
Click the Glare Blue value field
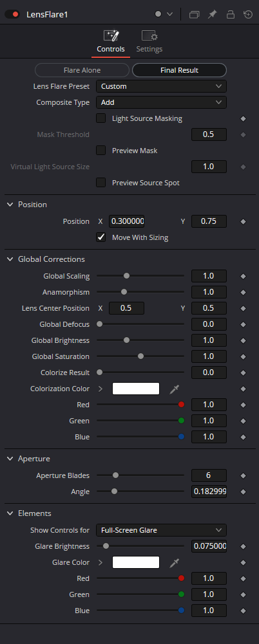(x=209, y=611)
